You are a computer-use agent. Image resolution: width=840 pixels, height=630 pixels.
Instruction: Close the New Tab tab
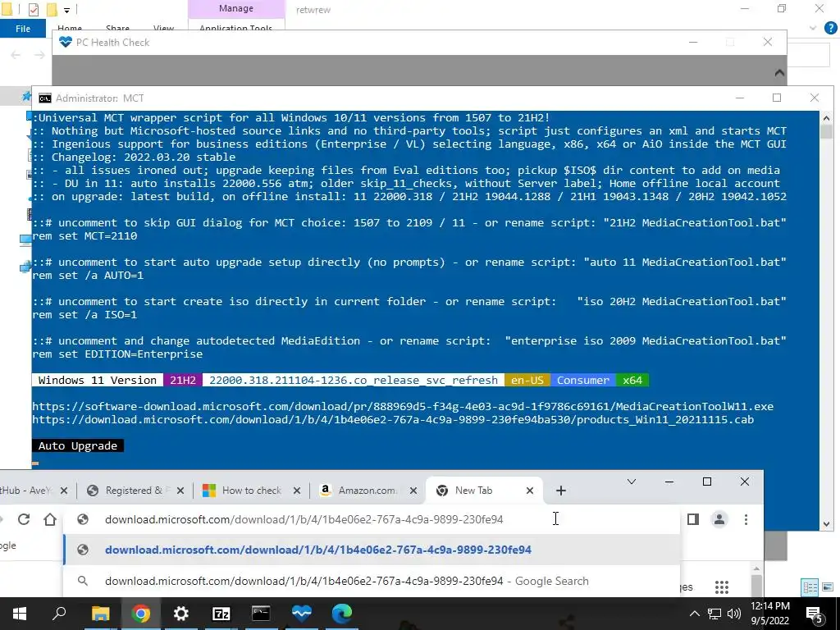[x=529, y=491]
